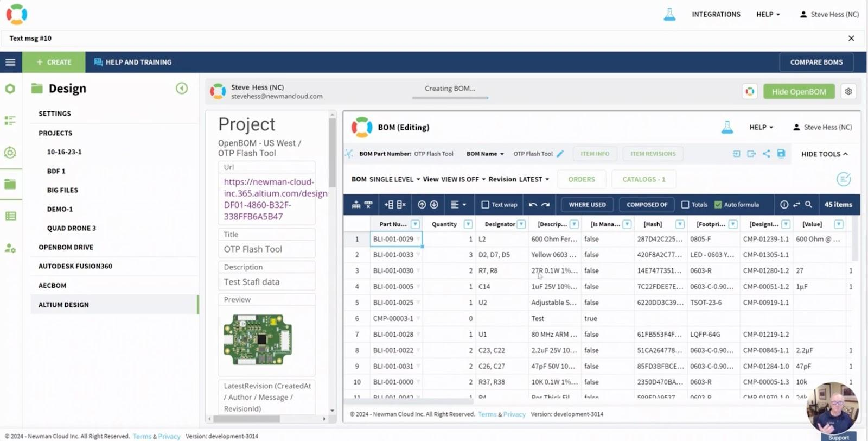Click the OpenBOM logo icon beside Hide OpenBOM
The height and width of the screenshot is (441, 868).
[x=750, y=91]
